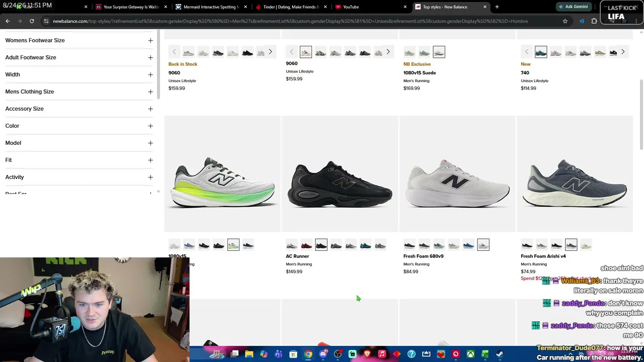Expand the Womens Footwear Size filter

pos(79,40)
